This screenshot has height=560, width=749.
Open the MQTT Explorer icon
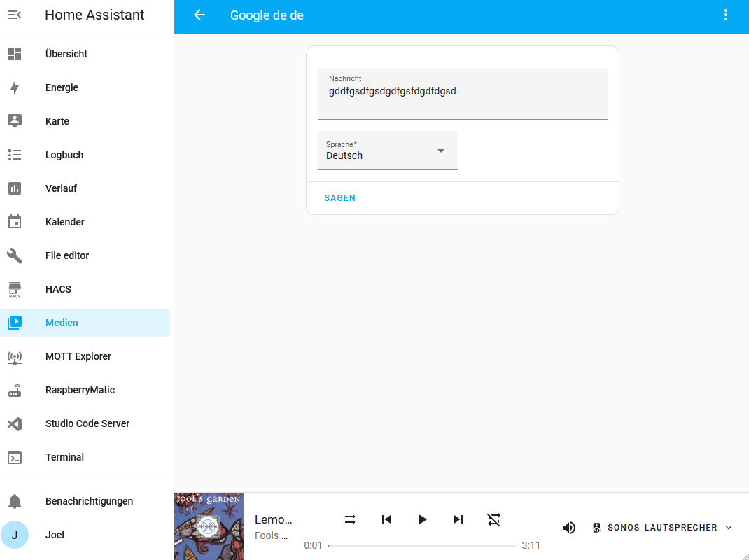pyautogui.click(x=15, y=357)
